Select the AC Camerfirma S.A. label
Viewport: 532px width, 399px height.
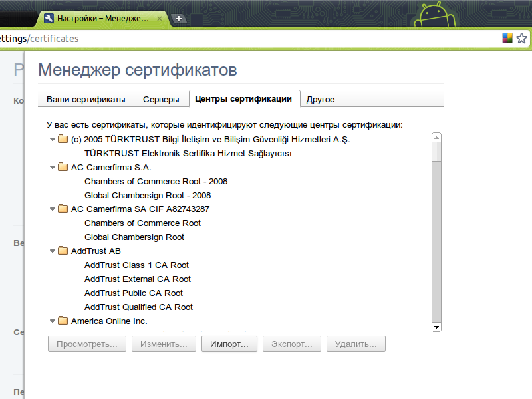pyautogui.click(x=111, y=168)
